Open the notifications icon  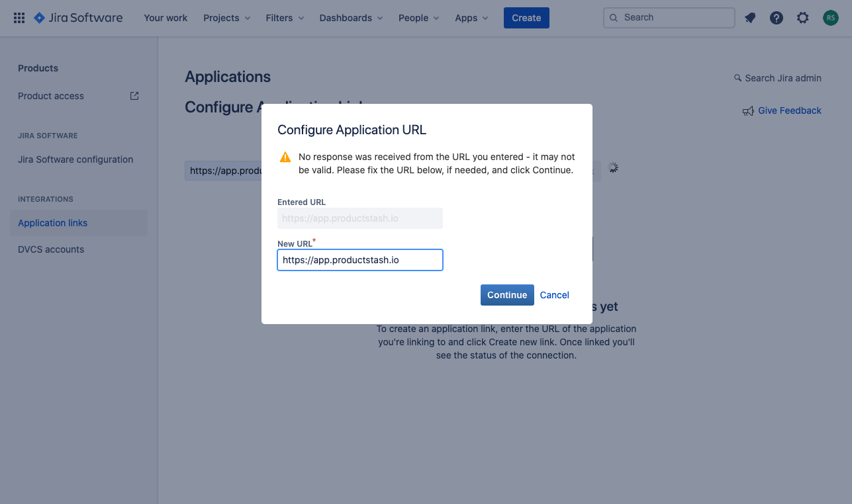click(750, 18)
